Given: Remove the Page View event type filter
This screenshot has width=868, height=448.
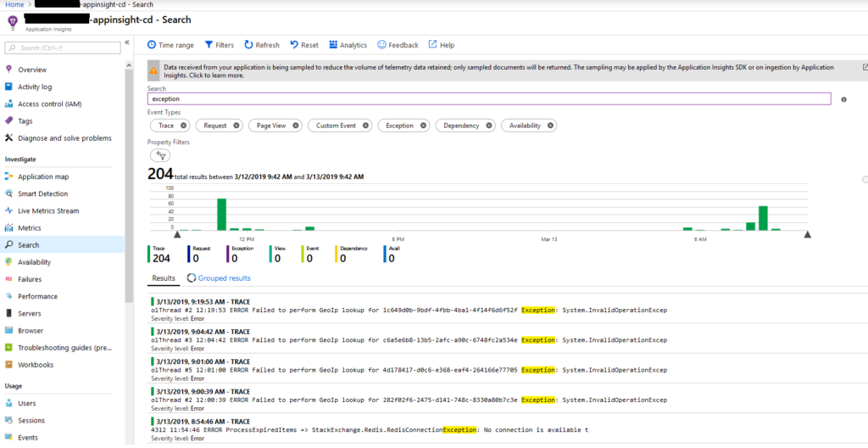Looking at the screenshot, I should 296,126.
